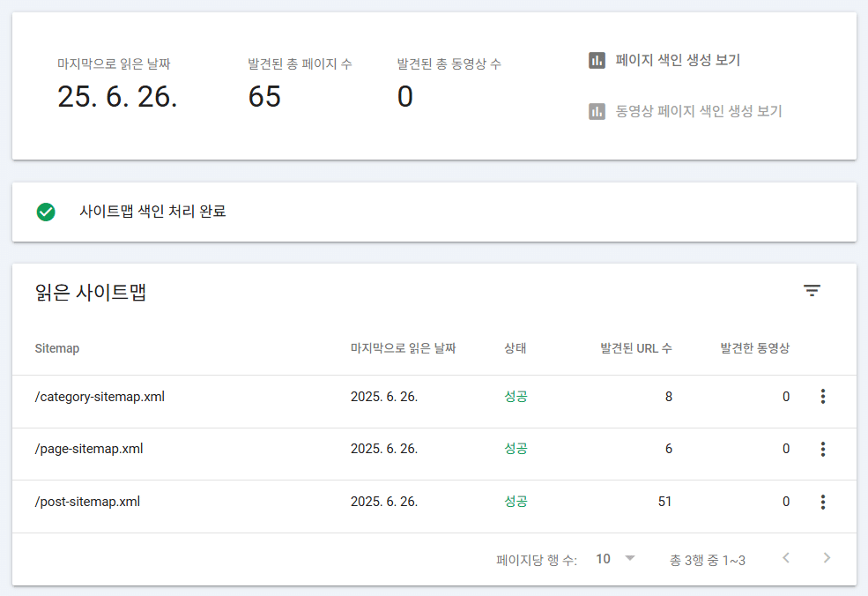
Task: Click the 상태 column header
Action: [515, 348]
